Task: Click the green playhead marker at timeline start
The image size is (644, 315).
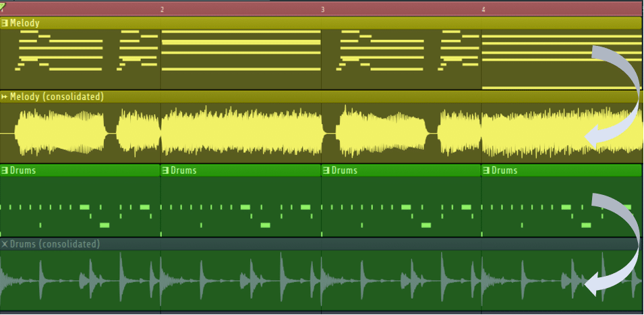Action: click(x=2, y=5)
